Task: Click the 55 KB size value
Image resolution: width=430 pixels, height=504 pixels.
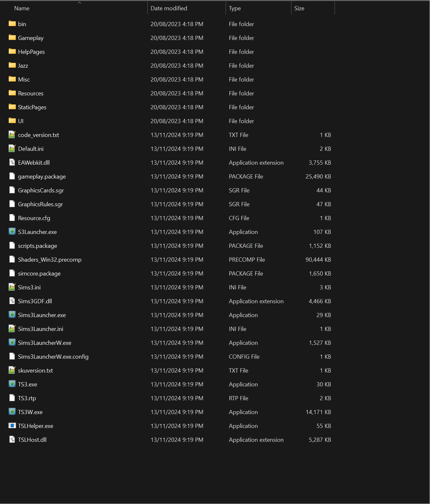Action: tap(324, 426)
